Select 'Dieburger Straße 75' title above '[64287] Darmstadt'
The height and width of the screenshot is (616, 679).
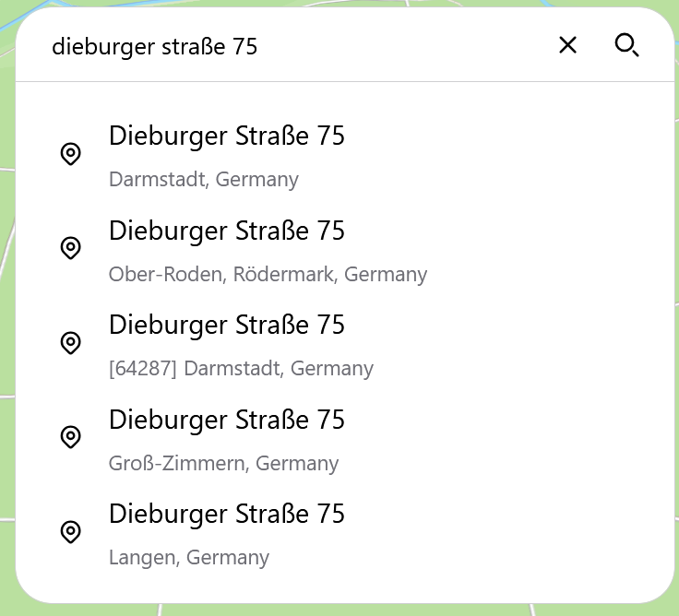[227, 325]
